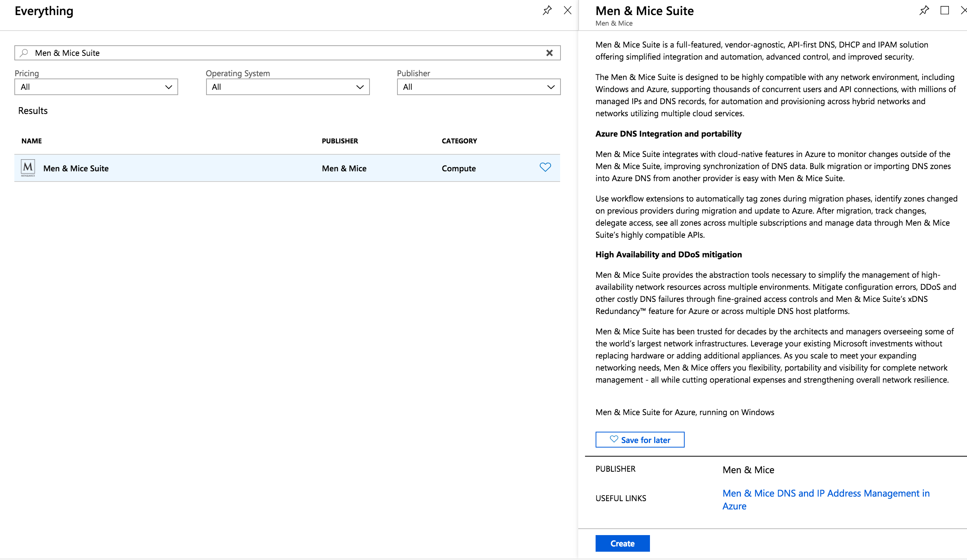Sort by CATEGORY column header
The image size is (967, 560).
[x=459, y=141]
